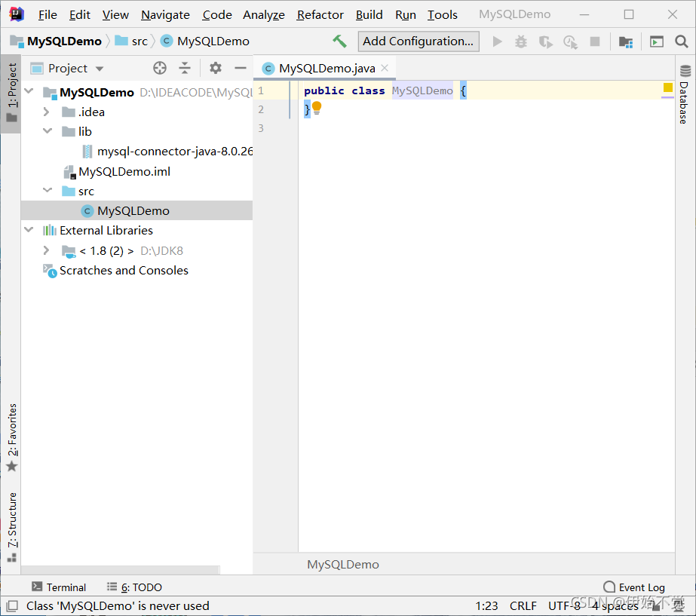696x616 pixels.
Task: Open Project panel settings gear
Action: (215, 68)
